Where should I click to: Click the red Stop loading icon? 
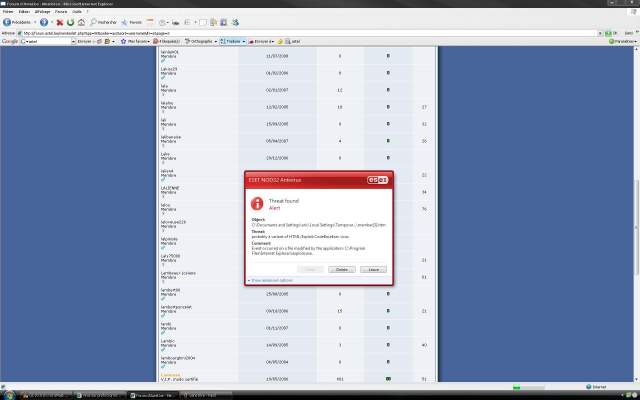[x=60, y=21]
